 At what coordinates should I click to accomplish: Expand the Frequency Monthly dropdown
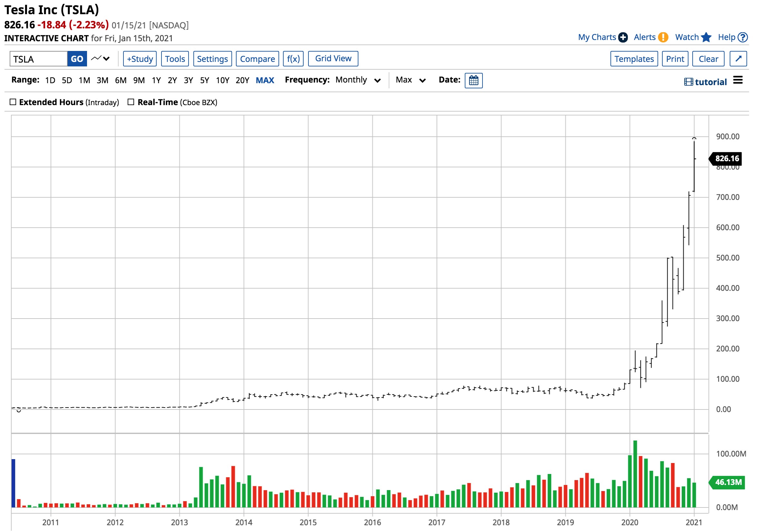pos(357,80)
